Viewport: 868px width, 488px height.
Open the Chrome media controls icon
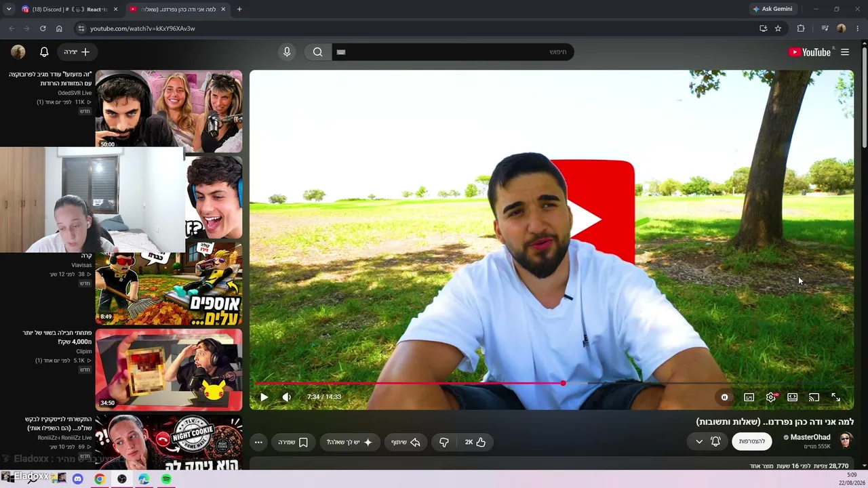click(x=825, y=28)
